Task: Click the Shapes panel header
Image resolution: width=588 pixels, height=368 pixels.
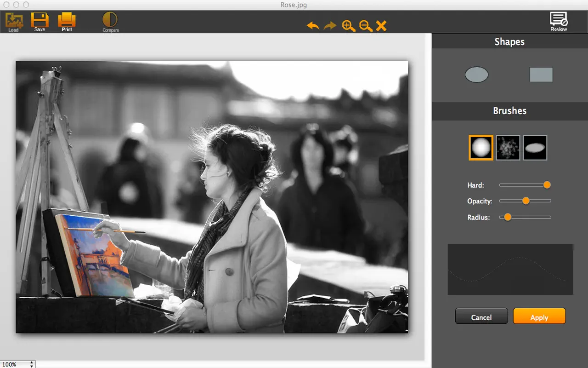Action: click(x=509, y=41)
